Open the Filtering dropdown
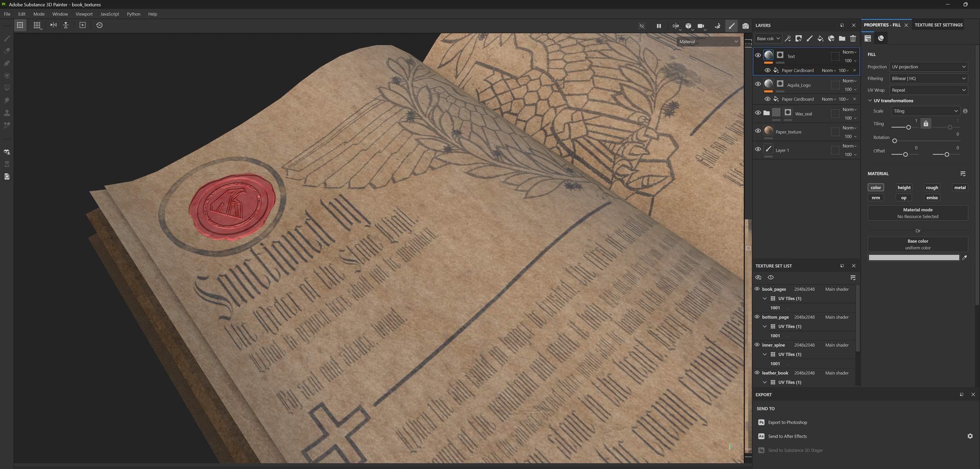Screen dimensions: 980x469 tap(928, 78)
